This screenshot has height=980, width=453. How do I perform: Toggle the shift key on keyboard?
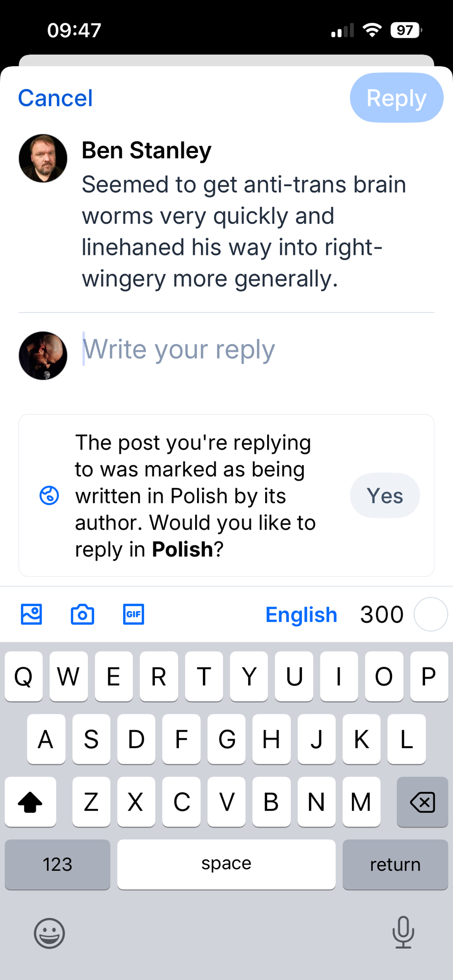coord(30,802)
